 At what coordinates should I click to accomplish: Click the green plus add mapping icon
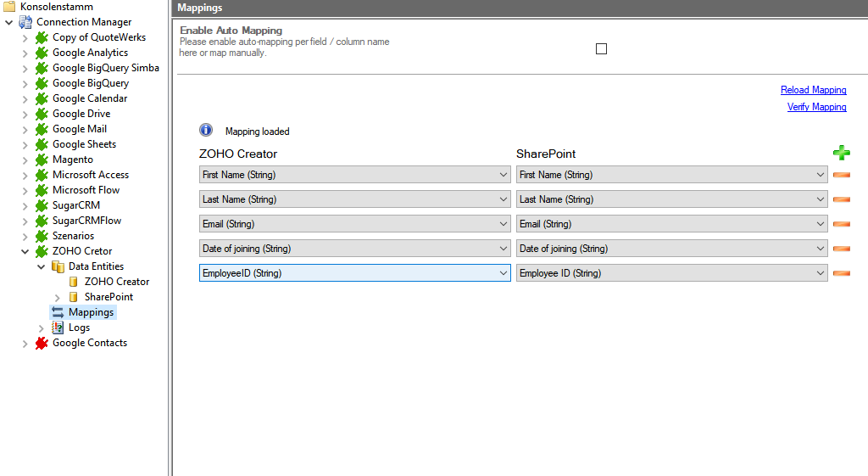click(841, 153)
